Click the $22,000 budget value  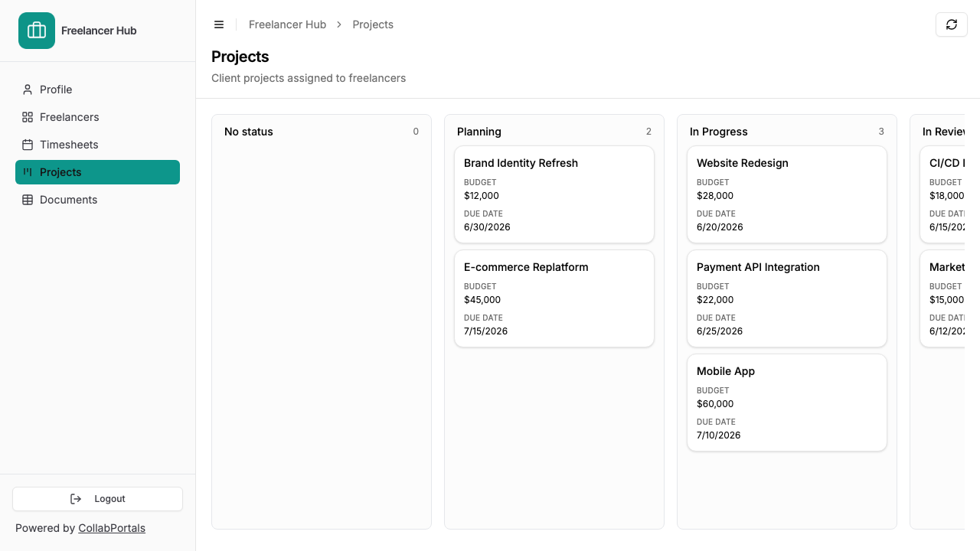715,300
